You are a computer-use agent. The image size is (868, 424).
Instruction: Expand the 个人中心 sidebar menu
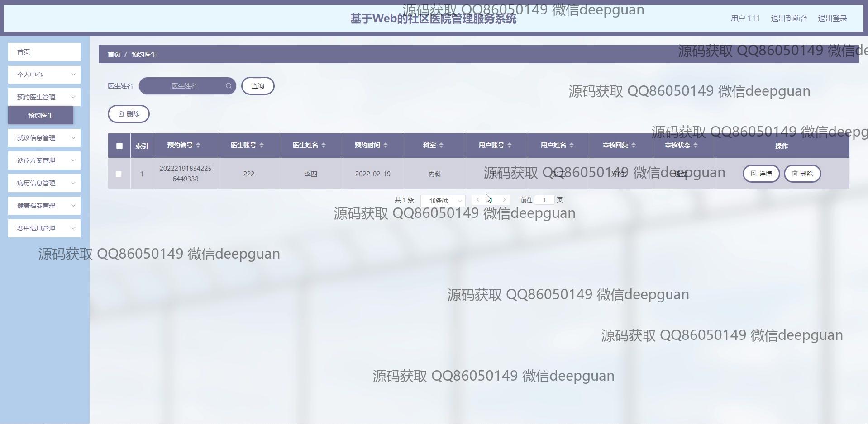pyautogui.click(x=44, y=75)
